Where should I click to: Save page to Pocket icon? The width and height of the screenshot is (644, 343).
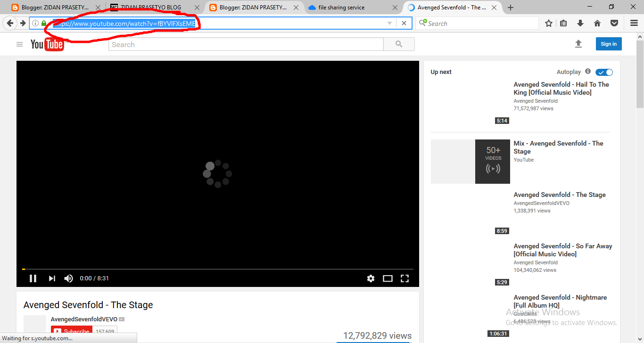tap(614, 23)
